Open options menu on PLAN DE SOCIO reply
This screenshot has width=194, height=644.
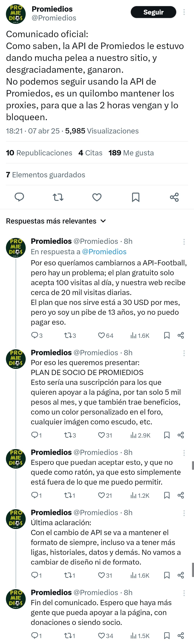184,353
